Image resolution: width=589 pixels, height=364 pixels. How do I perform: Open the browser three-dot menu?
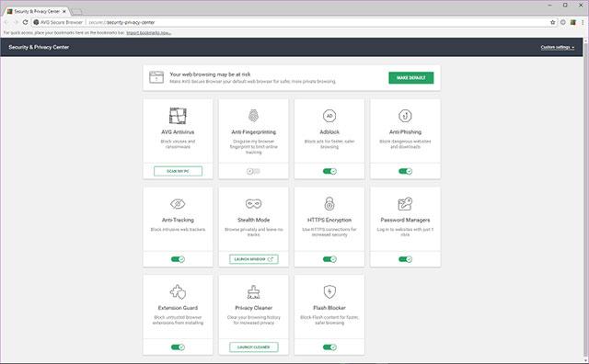coord(583,22)
